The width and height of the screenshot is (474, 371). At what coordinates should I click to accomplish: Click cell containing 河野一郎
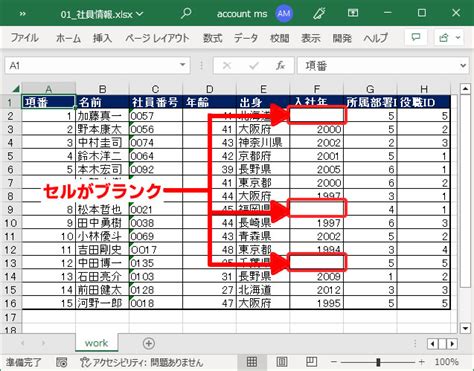[x=102, y=303]
